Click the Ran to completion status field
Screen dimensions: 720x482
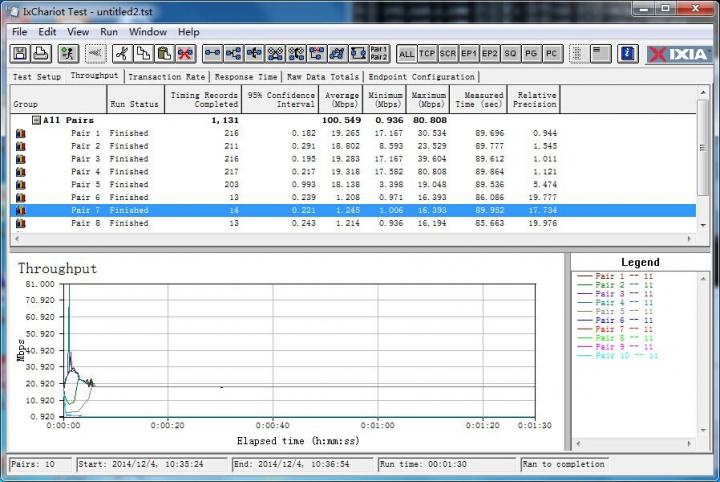point(565,465)
